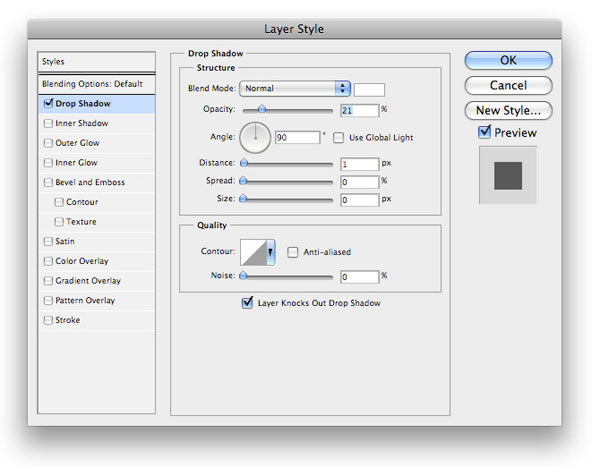
Task: Enable the Inner Shadow checkbox
Action: coord(48,123)
